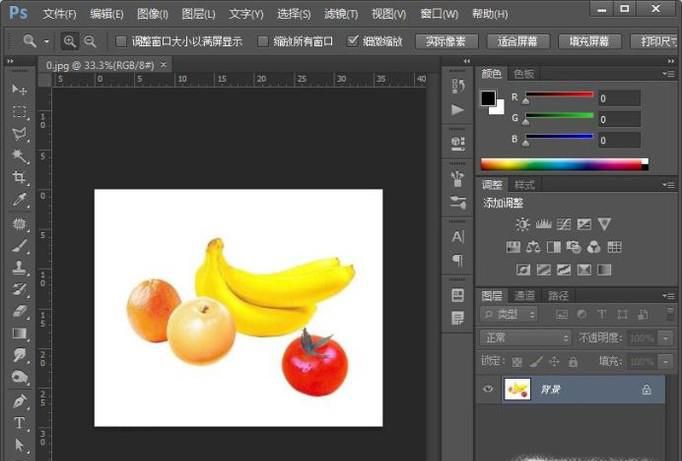
Task: Uncheck the scrubby zoom checkbox
Action: click(x=353, y=41)
